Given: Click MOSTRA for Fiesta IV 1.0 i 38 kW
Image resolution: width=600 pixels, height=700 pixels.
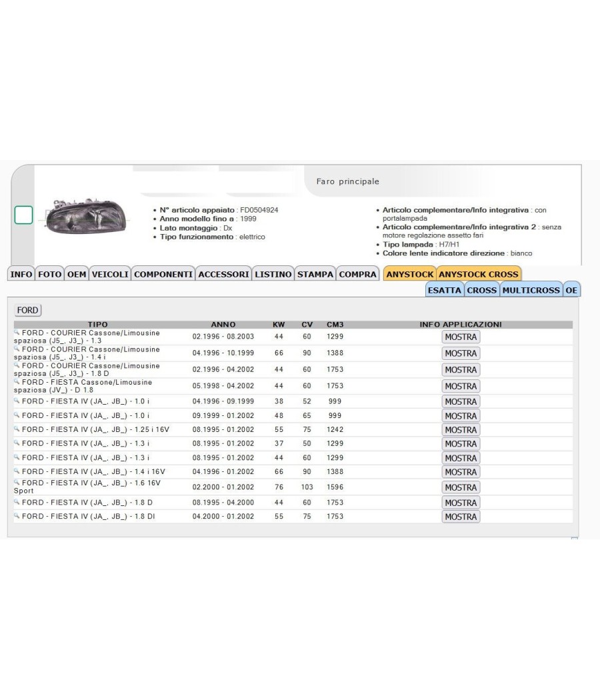Looking at the screenshot, I should (x=461, y=402).
